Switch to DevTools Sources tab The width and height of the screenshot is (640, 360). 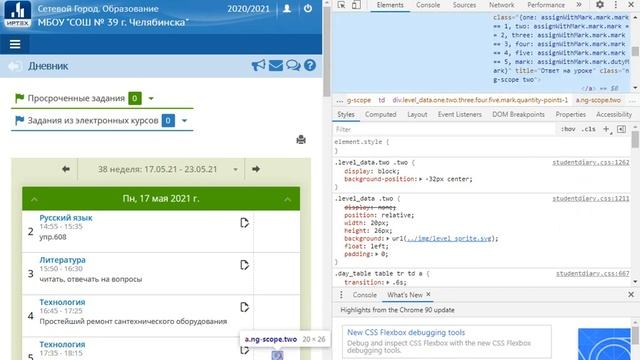[x=464, y=5]
